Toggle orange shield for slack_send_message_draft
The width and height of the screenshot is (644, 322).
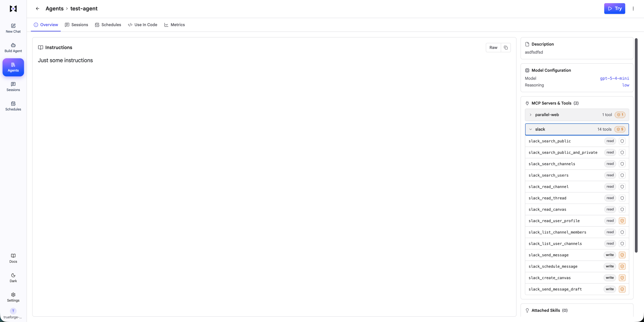[x=622, y=289]
